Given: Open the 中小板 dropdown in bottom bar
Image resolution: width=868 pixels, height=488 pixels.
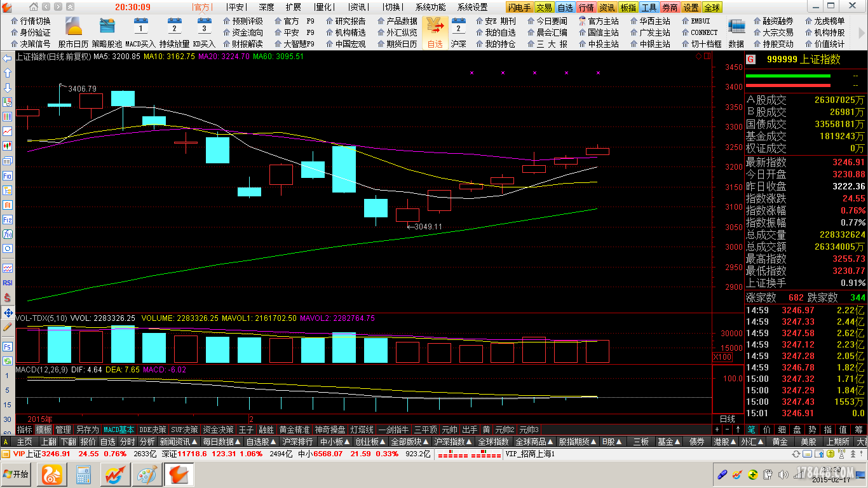Looking at the screenshot, I should click(335, 442).
